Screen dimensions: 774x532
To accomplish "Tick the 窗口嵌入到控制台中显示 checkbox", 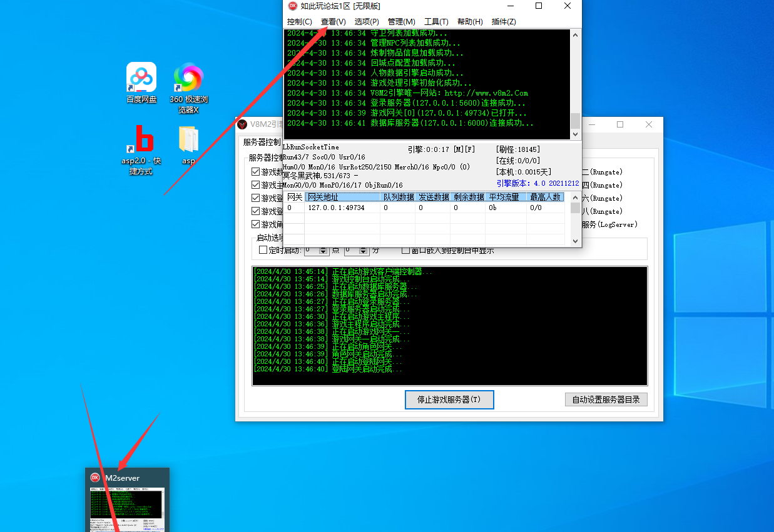I will (406, 250).
